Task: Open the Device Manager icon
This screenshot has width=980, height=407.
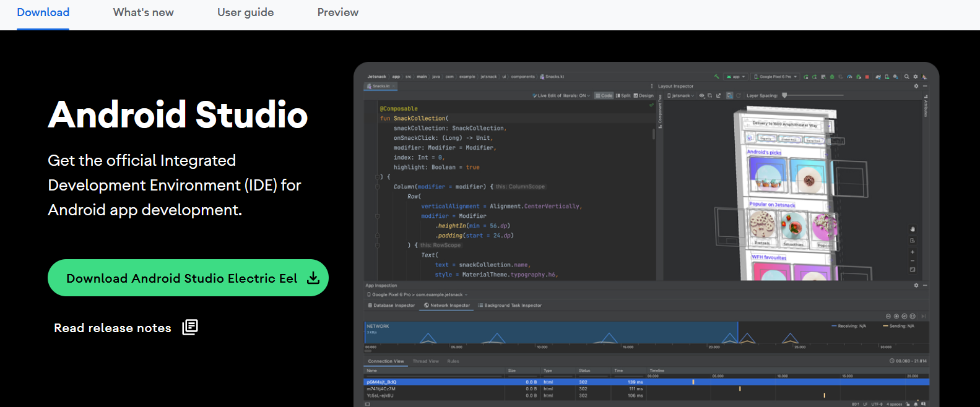Action: pyautogui.click(x=887, y=77)
